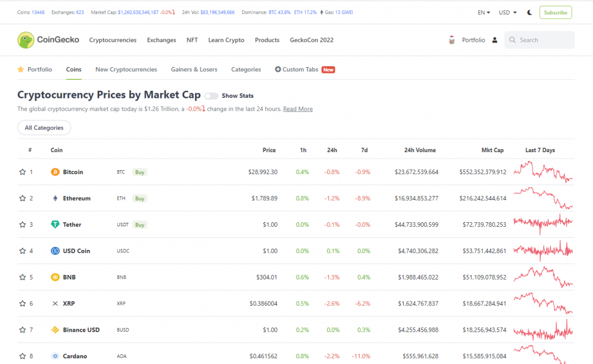This screenshot has height=364, width=593.
Task: Star USD Coin row
Action: 23,251
